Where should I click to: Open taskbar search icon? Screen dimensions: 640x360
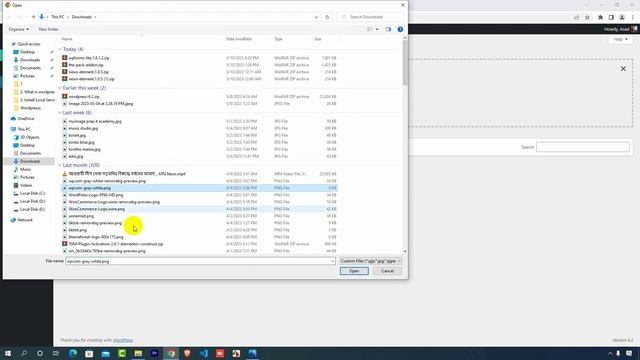coord(24,353)
